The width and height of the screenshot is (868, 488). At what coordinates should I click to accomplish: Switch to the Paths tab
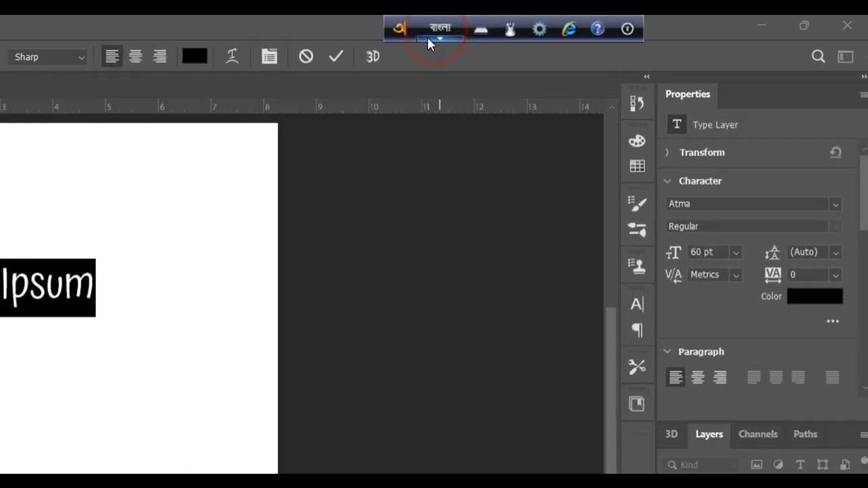(x=805, y=434)
